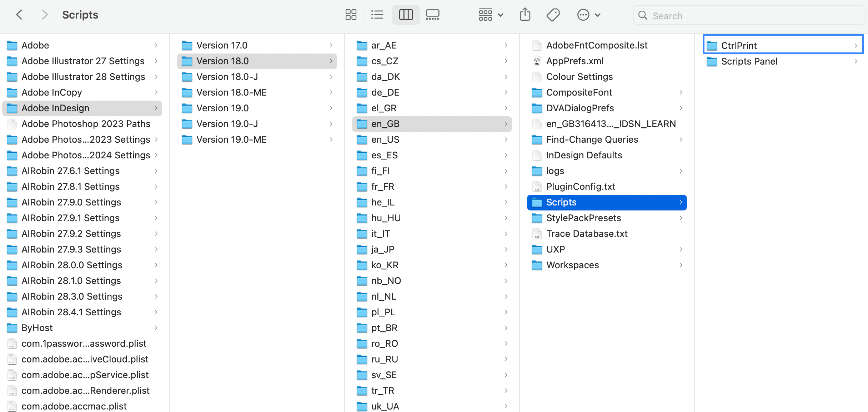Select the Version 17.0 folder

(257, 45)
